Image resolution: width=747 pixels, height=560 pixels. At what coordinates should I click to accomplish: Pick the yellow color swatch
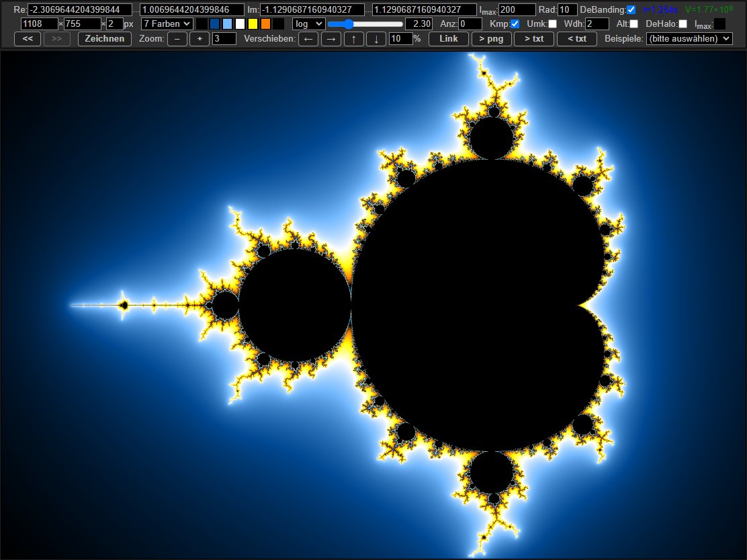click(253, 24)
